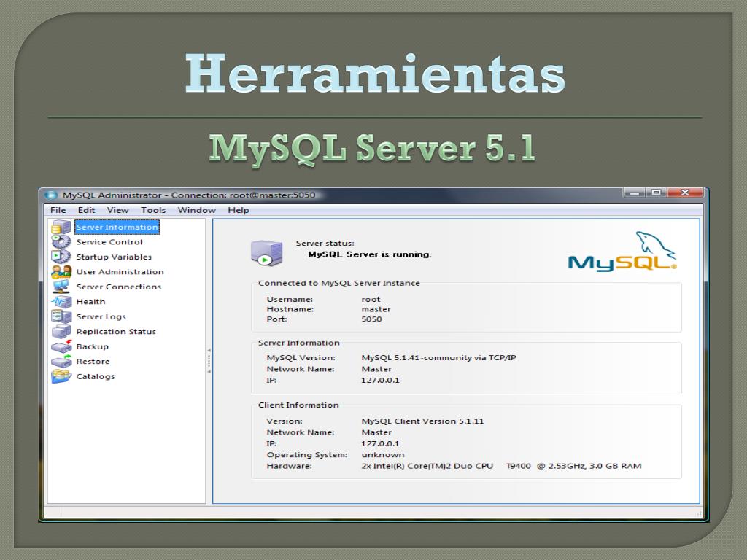This screenshot has width=747, height=560.
Task: Click the running server status icon
Action: click(267, 253)
